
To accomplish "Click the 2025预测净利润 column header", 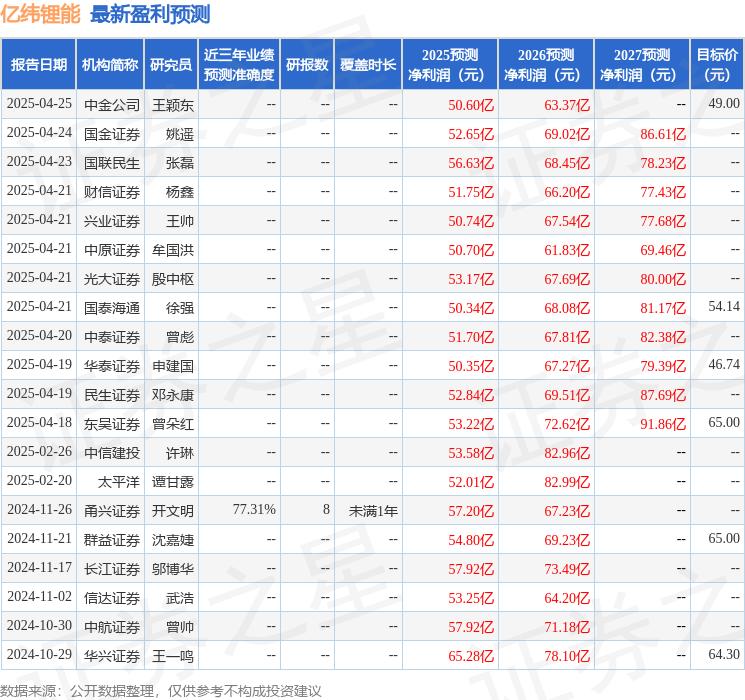I will (x=450, y=65).
